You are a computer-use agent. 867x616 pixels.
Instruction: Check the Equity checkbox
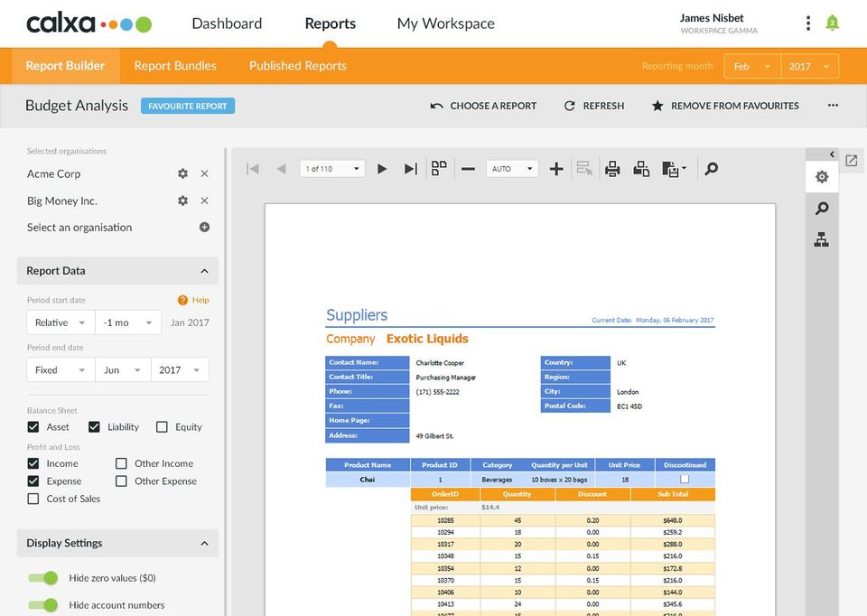pos(162,427)
